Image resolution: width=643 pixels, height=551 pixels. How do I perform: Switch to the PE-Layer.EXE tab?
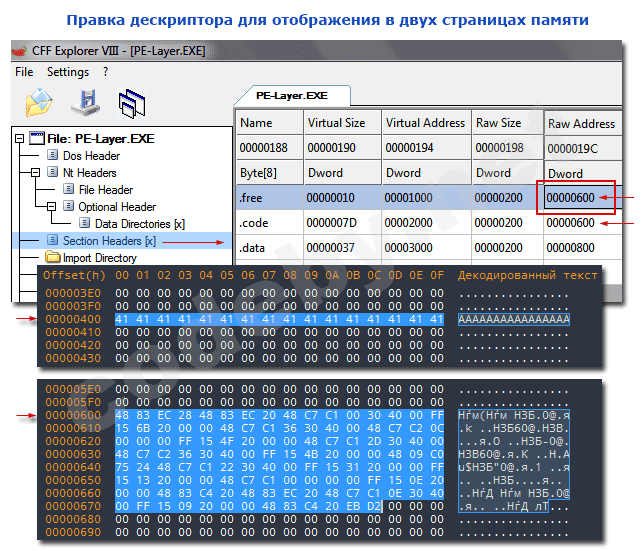(x=292, y=96)
